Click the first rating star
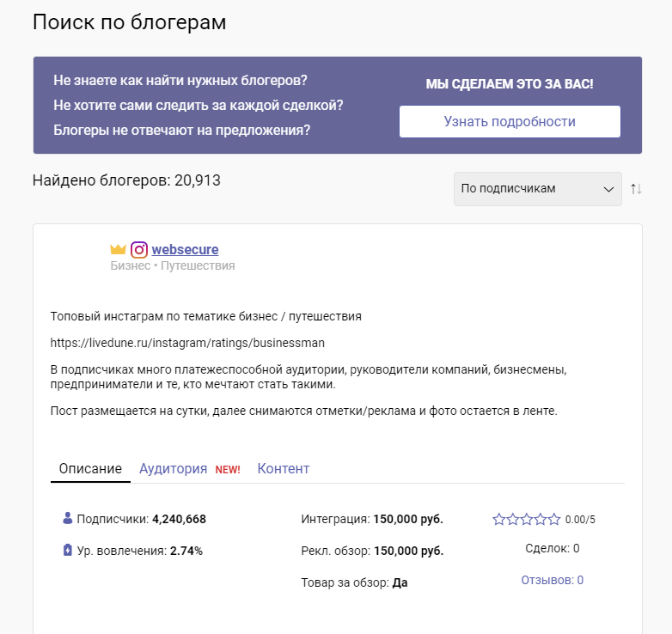Image resolution: width=672 pixels, height=634 pixels. coord(499,520)
